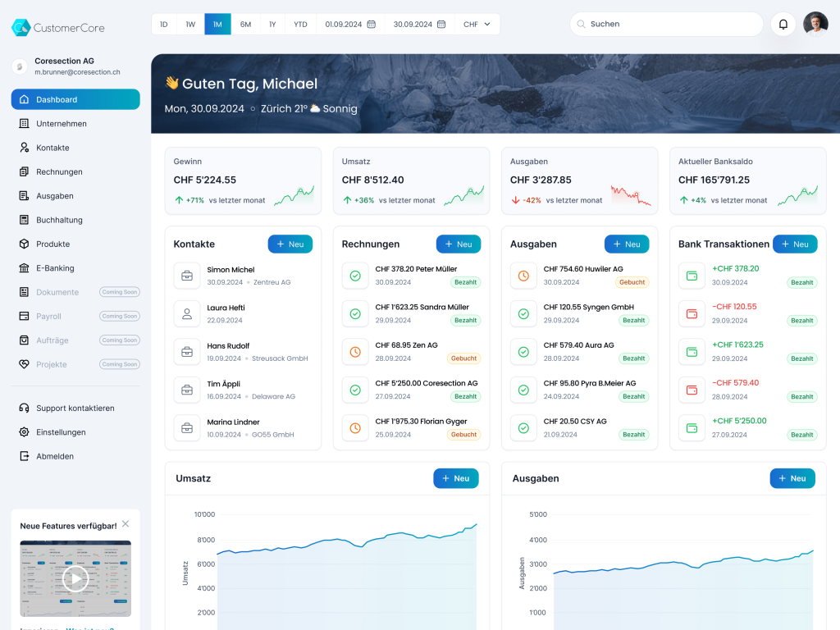Select the 1M time range
Viewport: 840px width, 630px height.
217,24
